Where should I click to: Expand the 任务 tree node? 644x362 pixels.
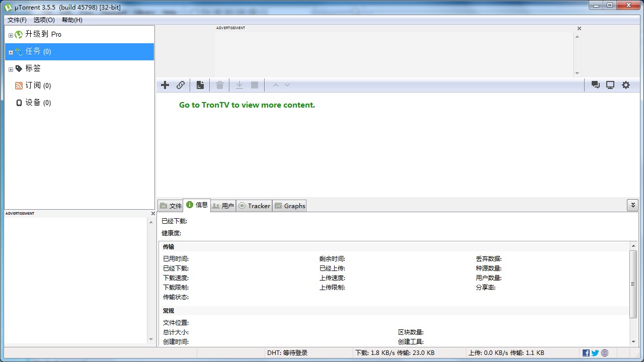pyautogui.click(x=11, y=51)
